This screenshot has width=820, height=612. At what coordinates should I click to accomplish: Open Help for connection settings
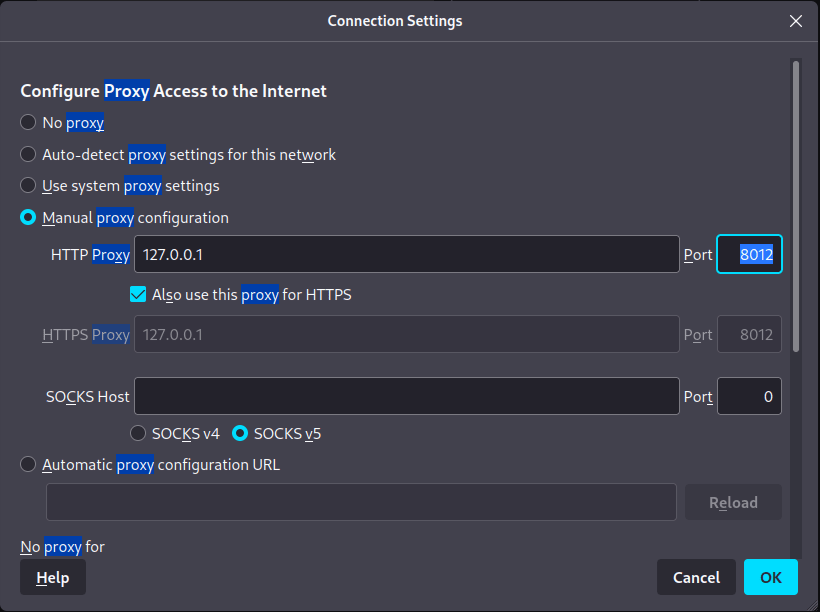(x=52, y=577)
